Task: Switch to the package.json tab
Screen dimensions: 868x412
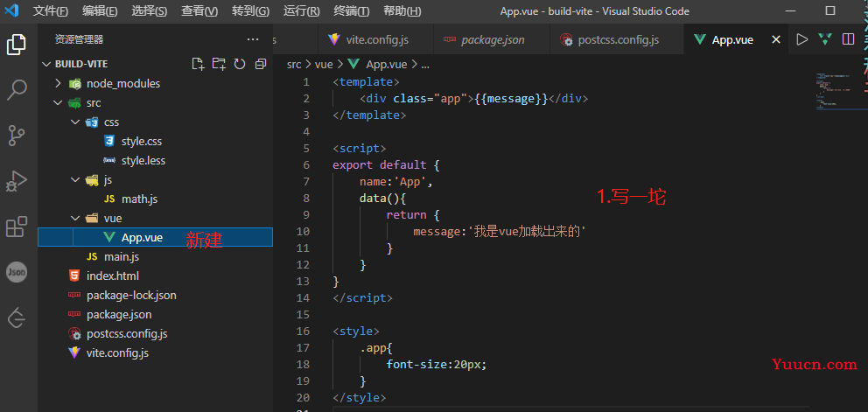Action: click(x=492, y=40)
